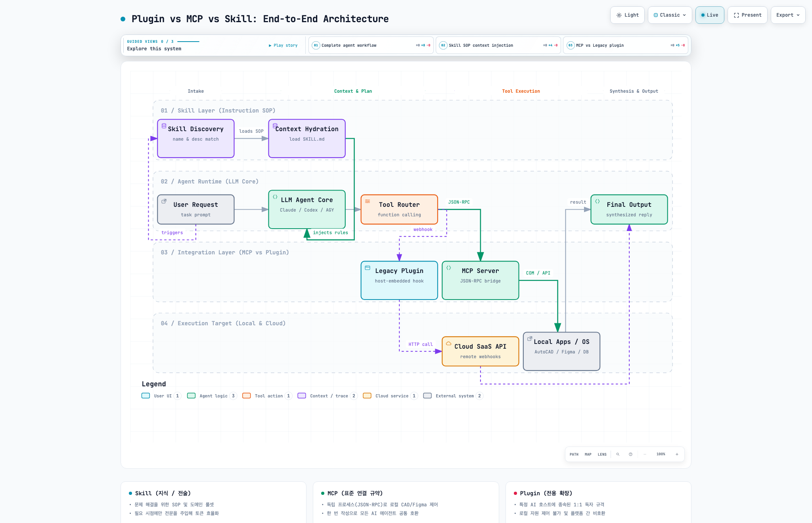Click the 'HTTP call' edge label
The image size is (812, 523).
(x=421, y=344)
